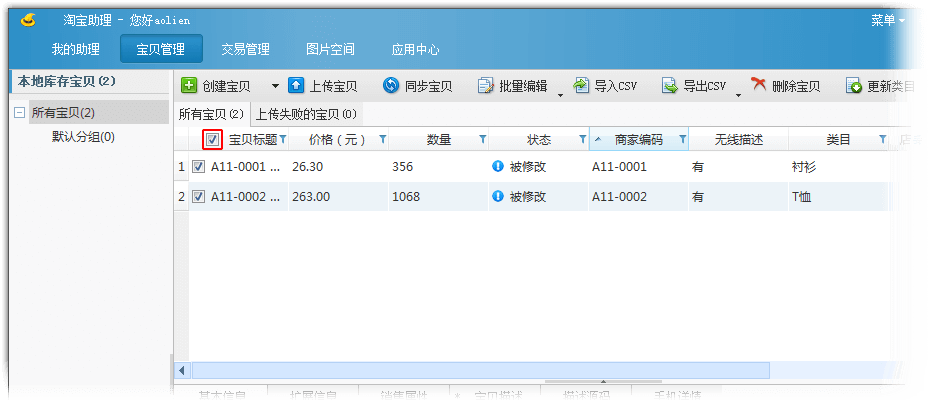Click the 导出CSV export icon

pos(669,86)
